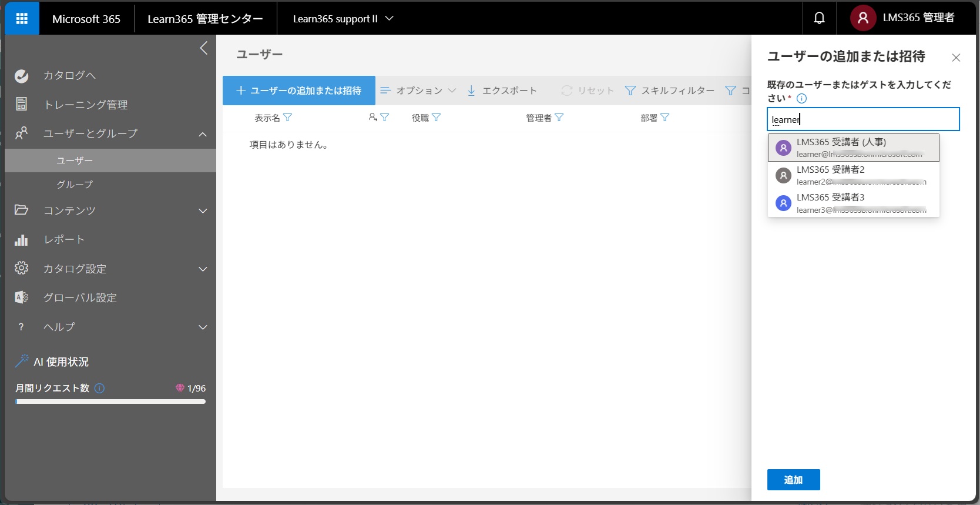Click the リセット button

point(588,91)
